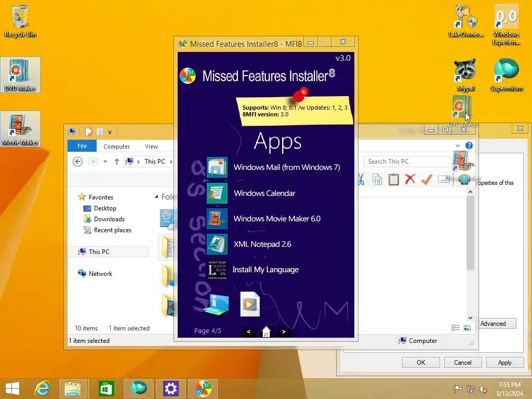
Task: Click the vertical scrollbar down arrow
Action: [x=470, y=317]
